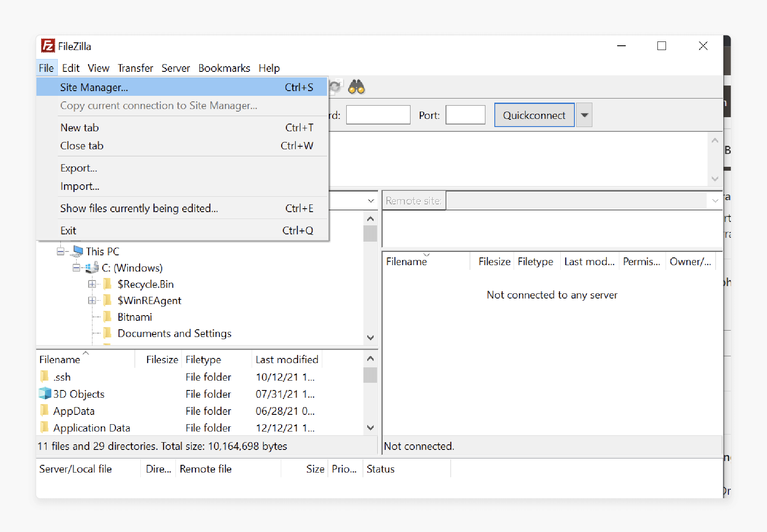Click Server/Local file queue column header
This screenshot has width=767, height=532.
click(89, 469)
